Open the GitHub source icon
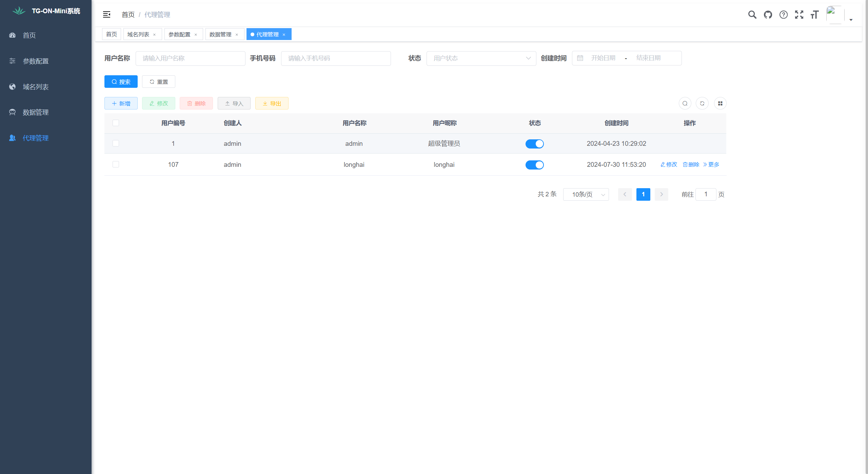The image size is (868, 474). click(x=768, y=15)
